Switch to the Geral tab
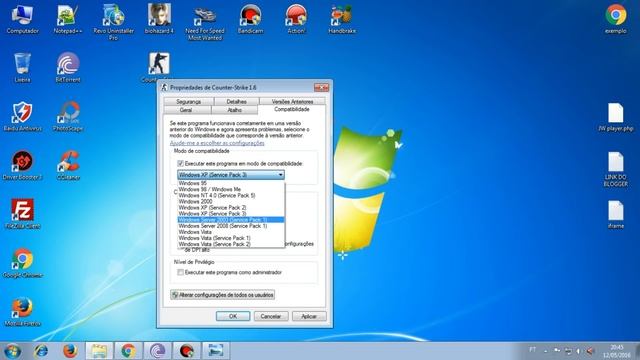Image resolution: width=640 pixels, height=360 pixels. (186, 110)
